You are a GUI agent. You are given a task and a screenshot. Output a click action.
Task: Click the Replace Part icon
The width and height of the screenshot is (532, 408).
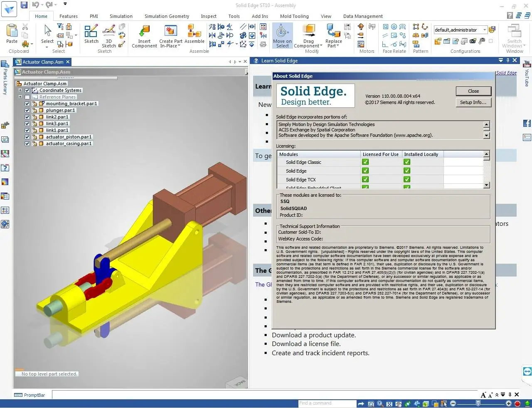[333, 31]
